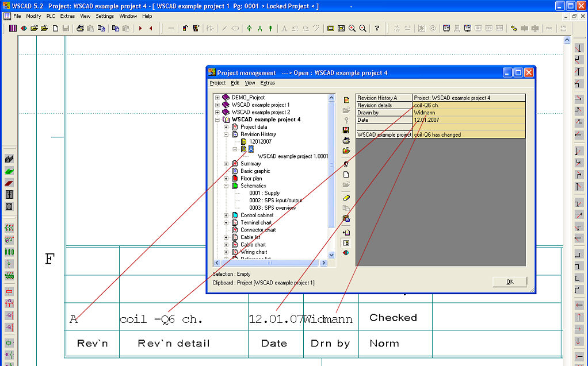Select the Connector chart tree item
The image size is (588, 366).
pyautogui.click(x=258, y=230)
